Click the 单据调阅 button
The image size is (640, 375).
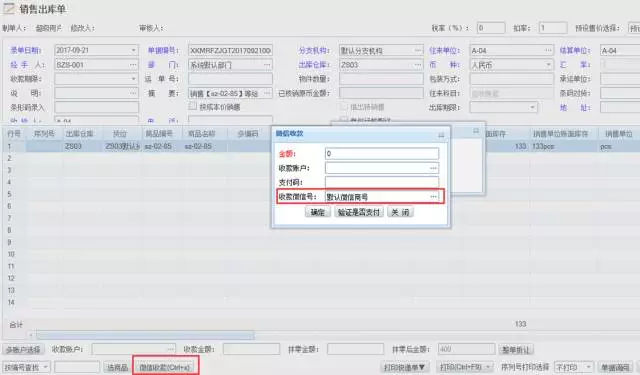[x=615, y=367]
